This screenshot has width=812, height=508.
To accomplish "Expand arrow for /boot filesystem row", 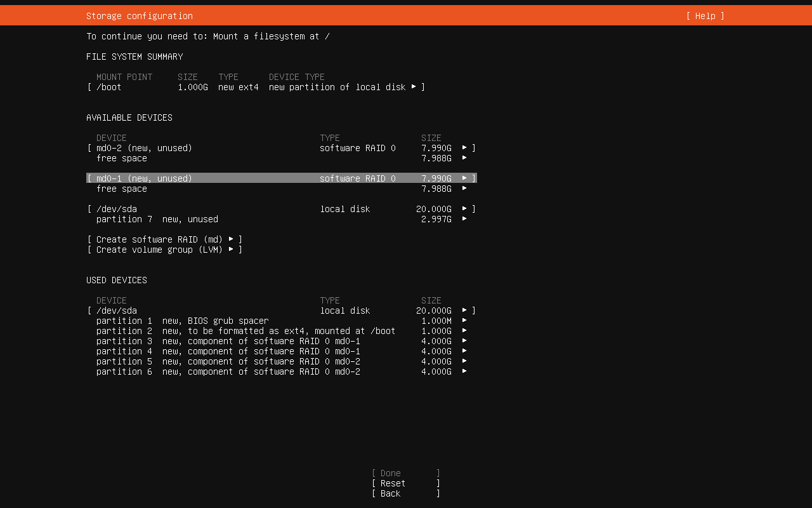I will pyautogui.click(x=414, y=87).
